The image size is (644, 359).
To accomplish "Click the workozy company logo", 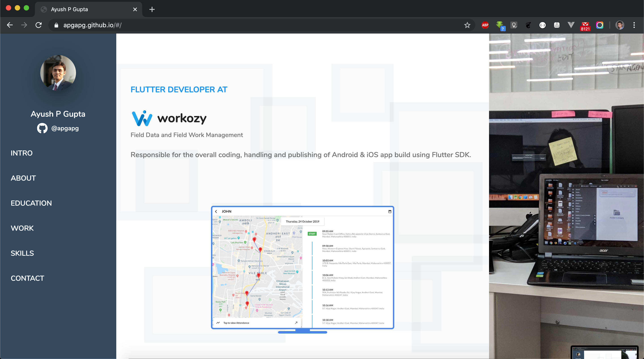I will pyautogui.click(x=169, y=118).
